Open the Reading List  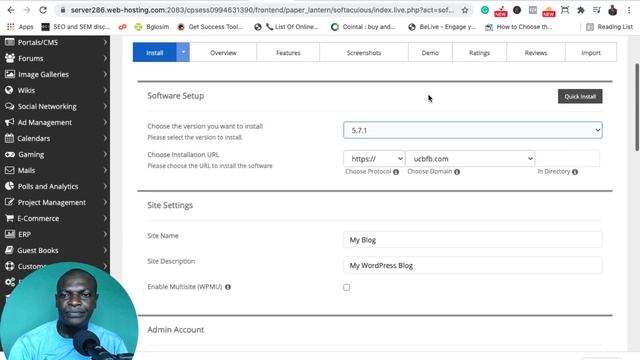609,27
